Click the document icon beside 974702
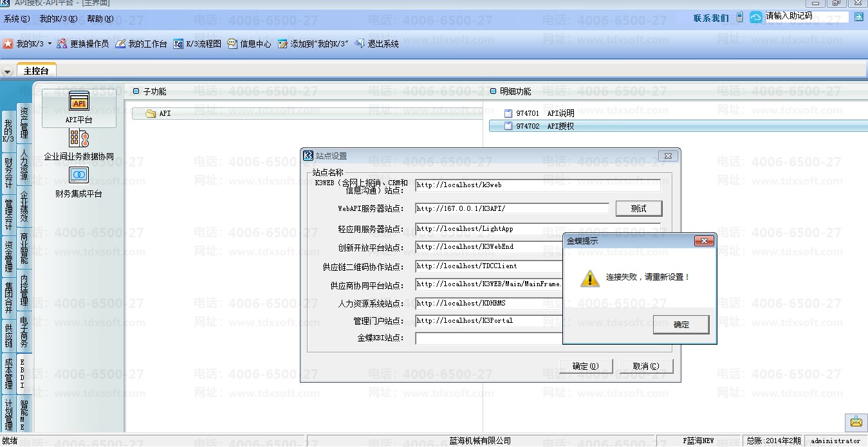The width and height of the screenshot is (868, 447). 508,126
